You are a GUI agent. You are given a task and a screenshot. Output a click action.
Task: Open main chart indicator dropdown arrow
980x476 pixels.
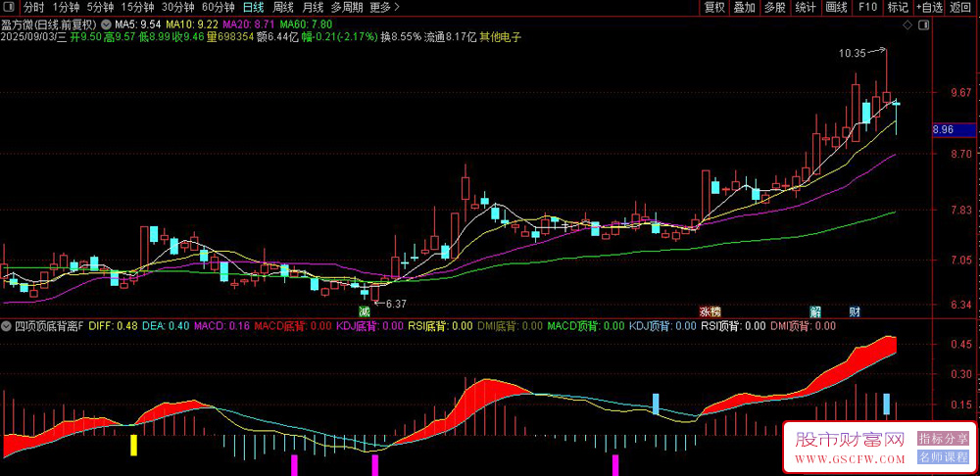[x=107, y=25]
